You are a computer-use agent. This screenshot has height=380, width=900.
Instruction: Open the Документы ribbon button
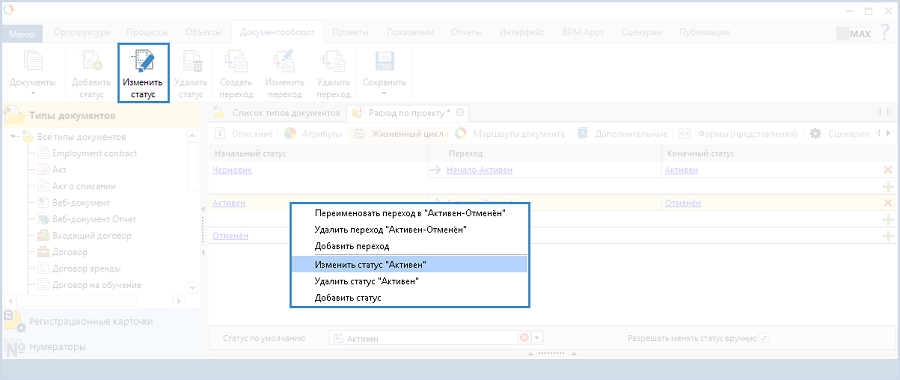pos(33,73)
